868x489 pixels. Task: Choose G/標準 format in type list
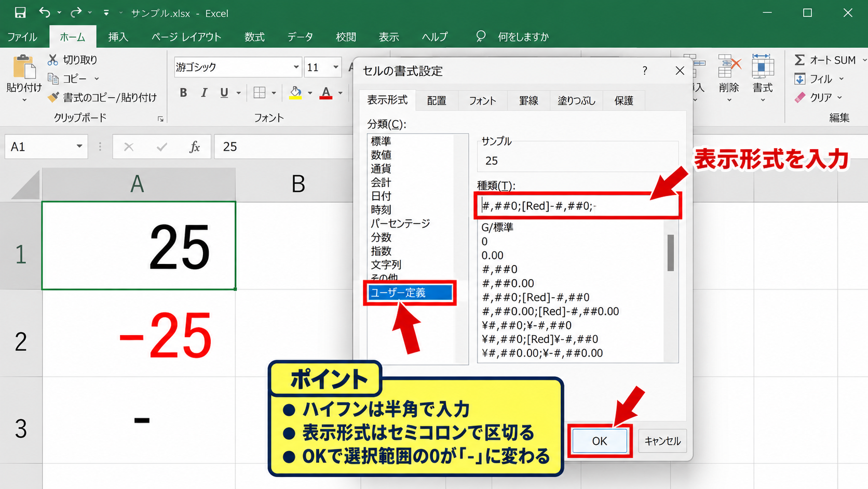coord(497,227)
